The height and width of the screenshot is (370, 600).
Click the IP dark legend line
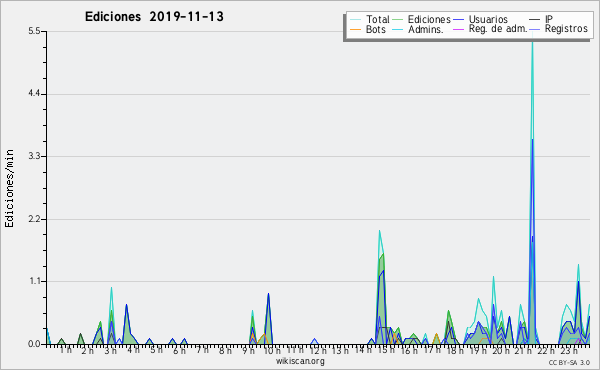coord(535,20)
